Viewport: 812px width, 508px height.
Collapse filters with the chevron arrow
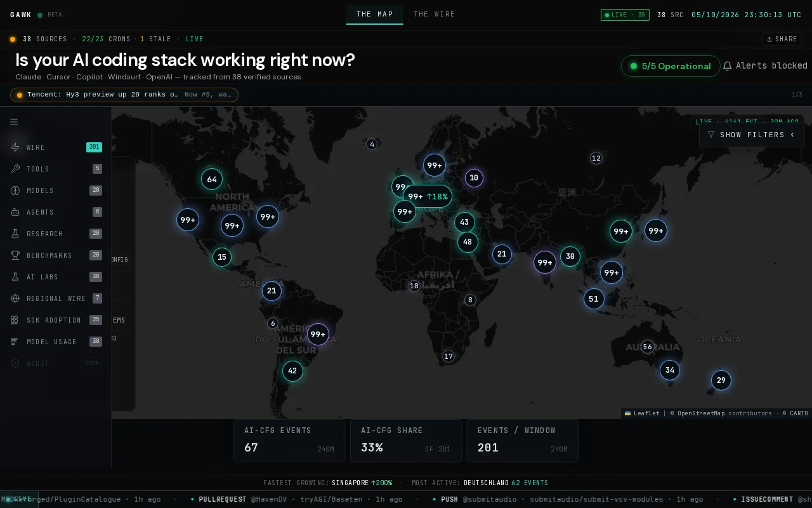[792, 135]
